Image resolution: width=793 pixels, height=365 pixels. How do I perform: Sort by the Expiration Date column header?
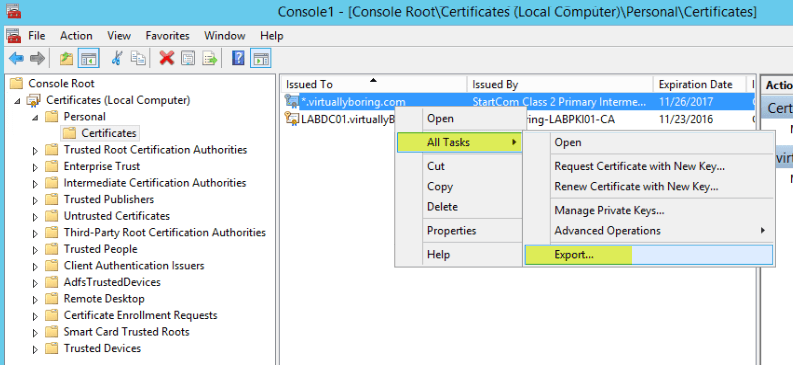[x=699, y=84]
